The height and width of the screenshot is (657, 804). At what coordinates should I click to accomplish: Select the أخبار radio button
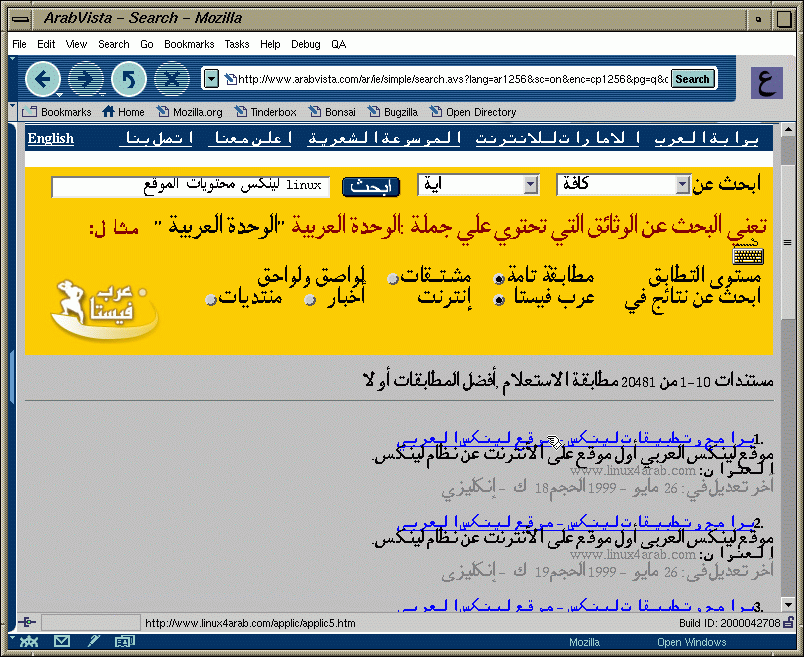310,300
